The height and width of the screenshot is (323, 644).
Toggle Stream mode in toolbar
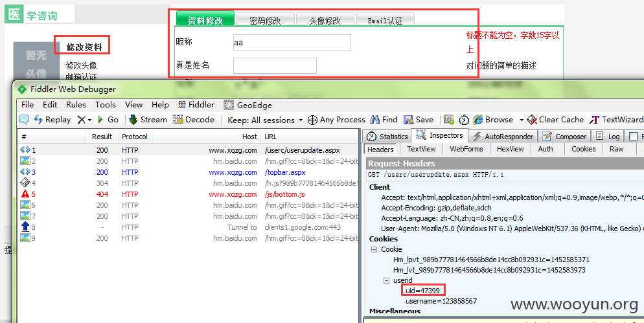pyautogui.click(x=148, y=120)
